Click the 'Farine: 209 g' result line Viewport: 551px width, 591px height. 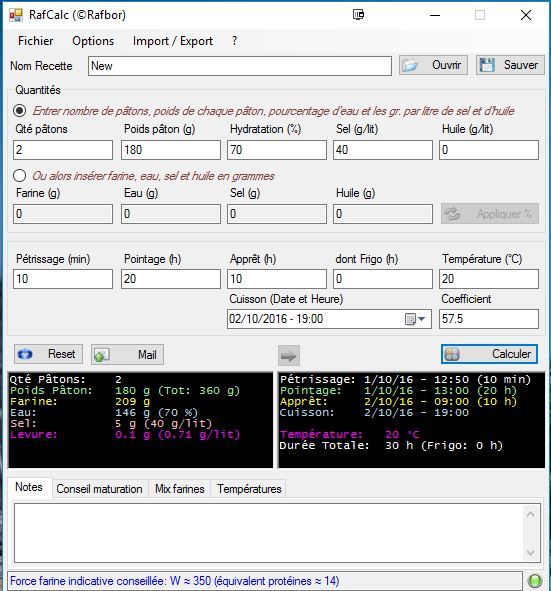80,401
